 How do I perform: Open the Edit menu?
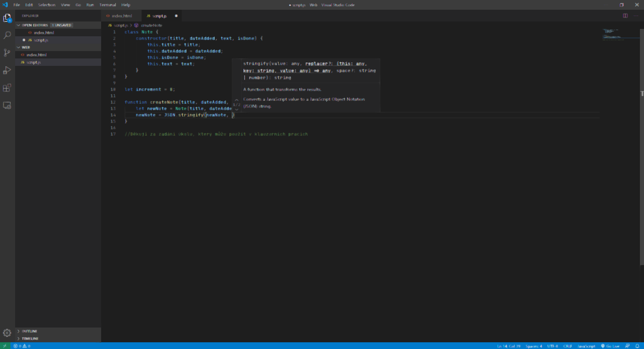pyautogui.click(x=29, y=5)
